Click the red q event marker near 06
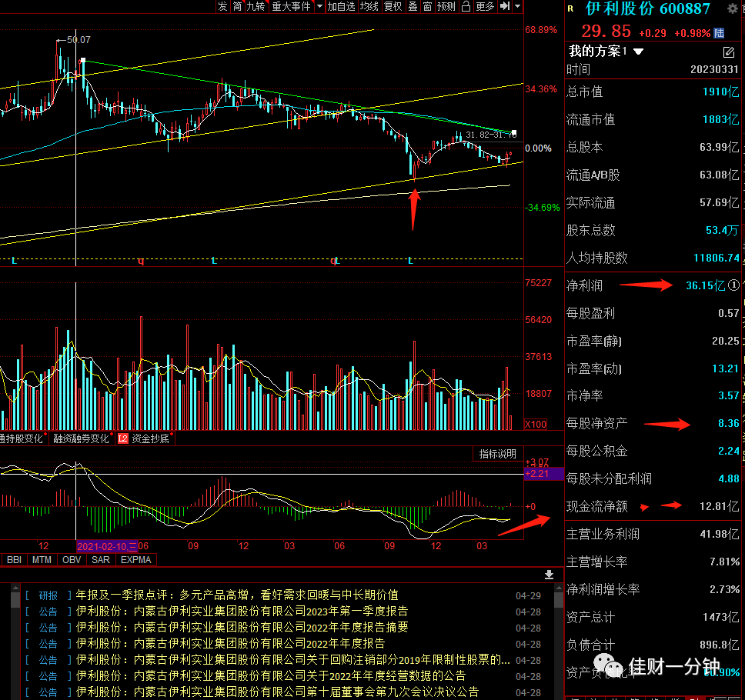745x700 pixels. pyautogui.click(x=141, y=261)
